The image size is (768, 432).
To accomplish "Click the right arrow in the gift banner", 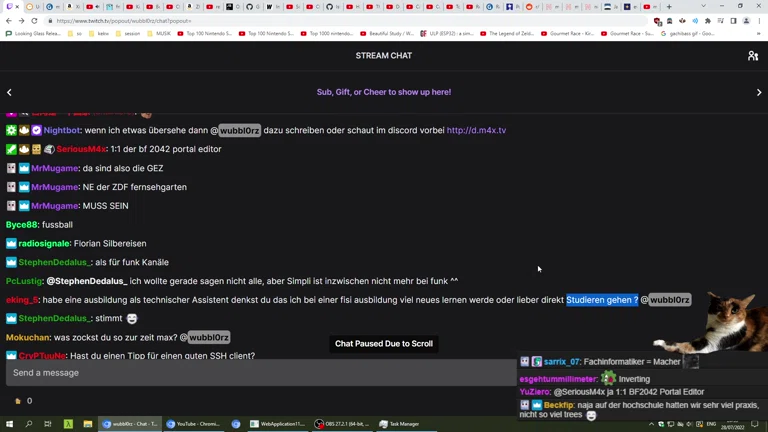I will [x=759, y=92].
